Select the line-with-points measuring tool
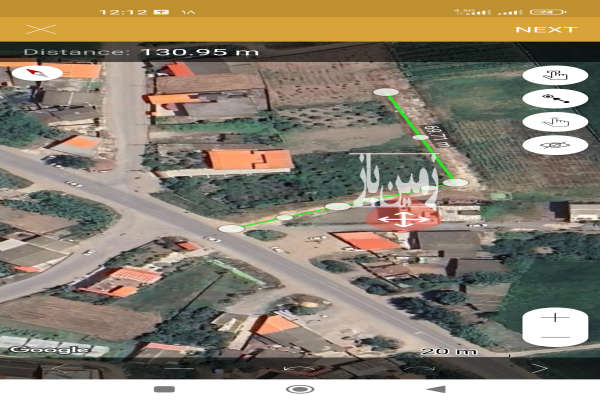600x400 pixels. [x=555, y=98]
